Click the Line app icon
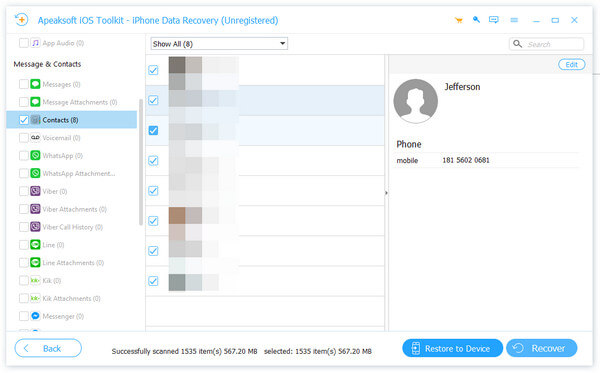The image size is (600, 373). pos(35,244)
